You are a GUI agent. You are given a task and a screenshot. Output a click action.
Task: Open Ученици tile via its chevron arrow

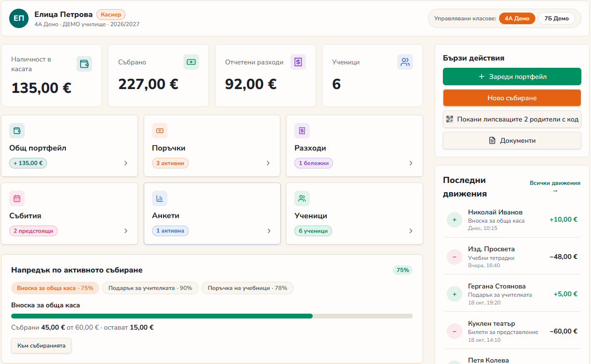coord(411,231)
